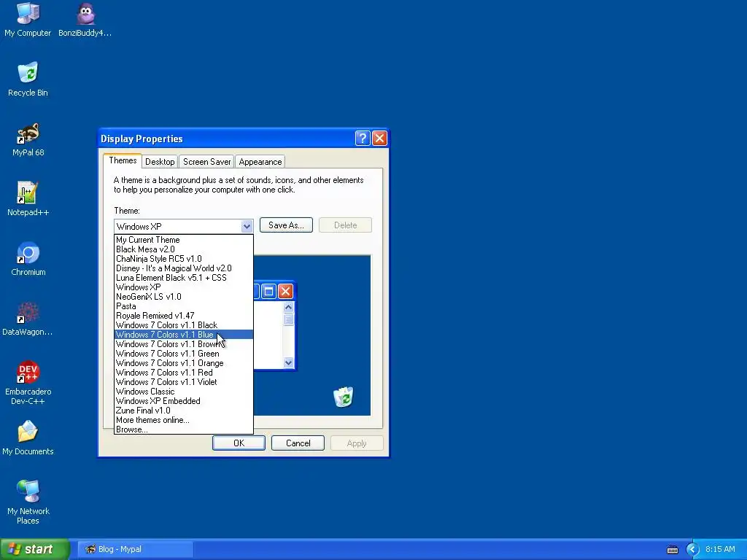The height and width of the screenshot is (560, 747).
Task: Choose ChaNinja Style RC5 v1.0 theme
Action: (x=183, y=259)
